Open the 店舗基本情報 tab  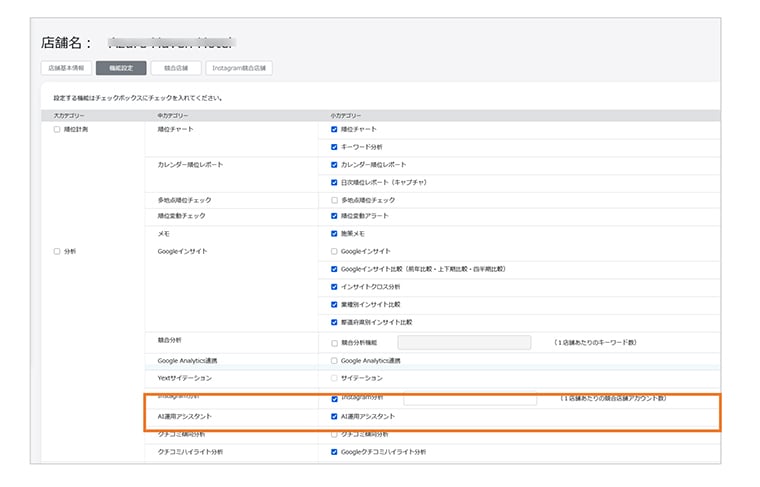coord(67,69)
